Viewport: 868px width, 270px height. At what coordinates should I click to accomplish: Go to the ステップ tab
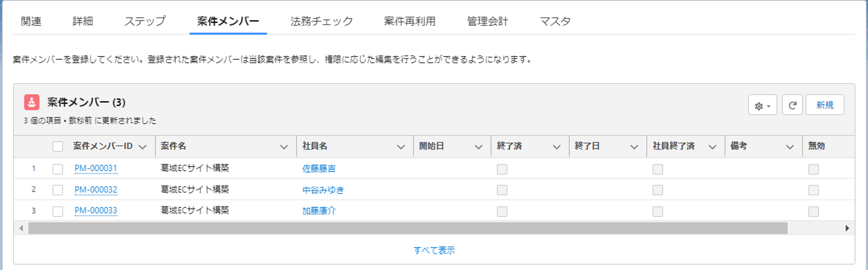click(x=145, y=21)
